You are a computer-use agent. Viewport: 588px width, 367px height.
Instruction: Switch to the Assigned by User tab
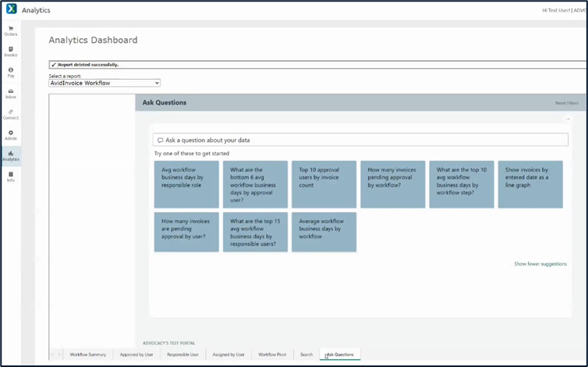[228, 355]
